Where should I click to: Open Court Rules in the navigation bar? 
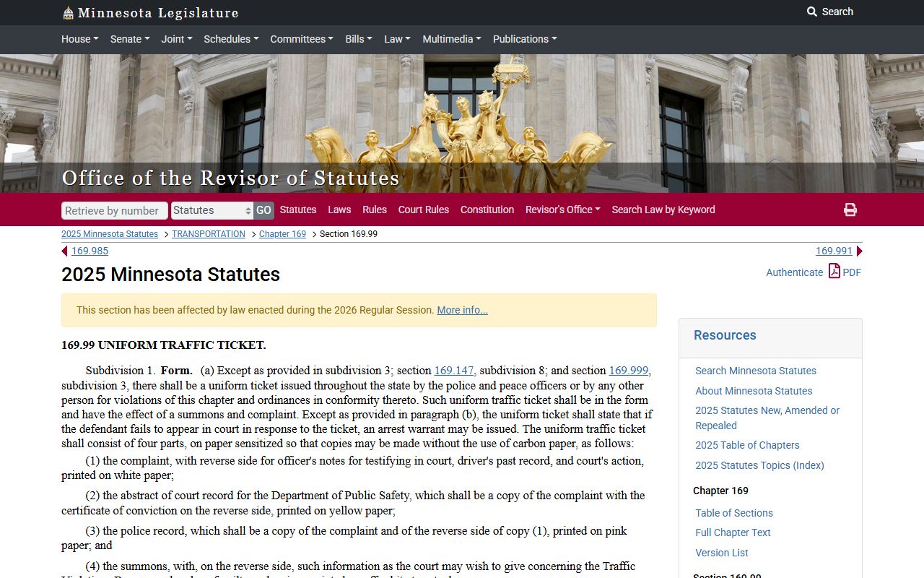pos(424,210)
